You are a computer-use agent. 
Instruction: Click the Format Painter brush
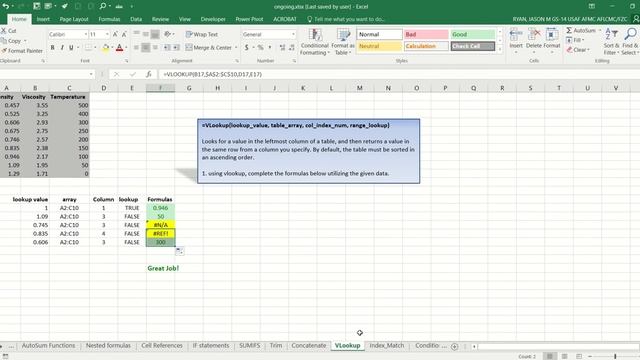pos(4,51)
